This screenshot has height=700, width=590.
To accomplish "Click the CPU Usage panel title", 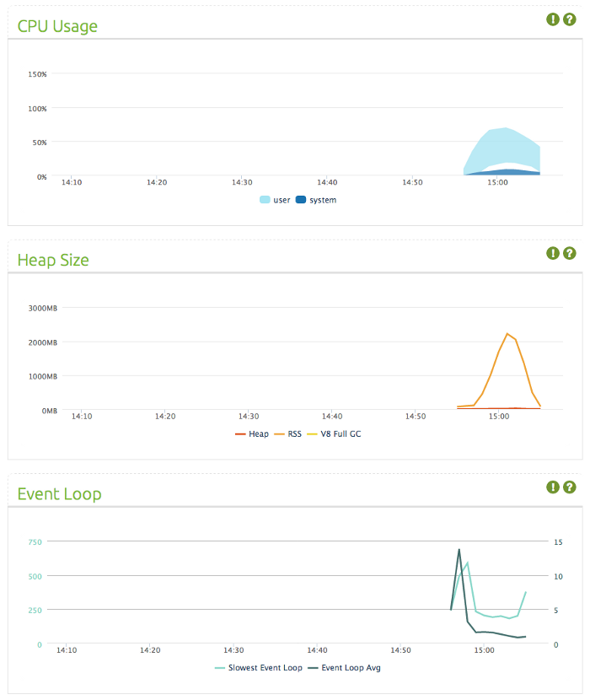I will coord(57,26).
